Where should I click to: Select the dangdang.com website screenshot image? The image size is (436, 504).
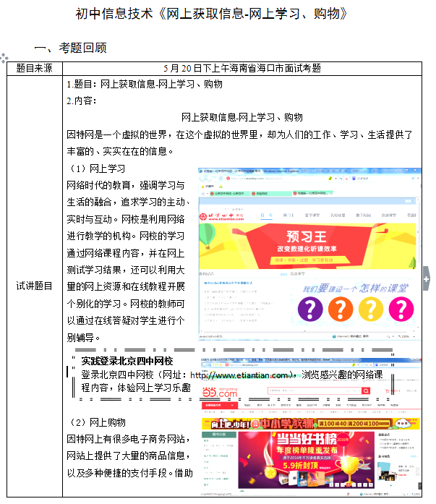311,427
